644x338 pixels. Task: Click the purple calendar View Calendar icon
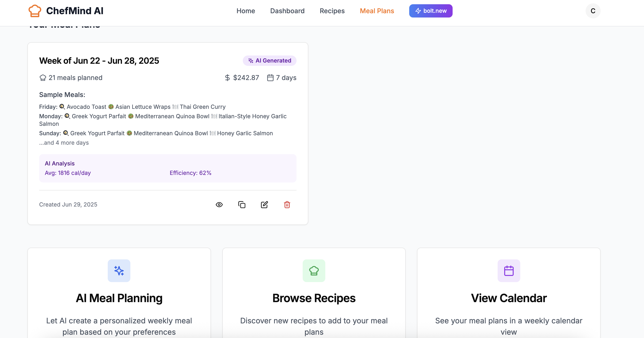[x=509, y=270]
